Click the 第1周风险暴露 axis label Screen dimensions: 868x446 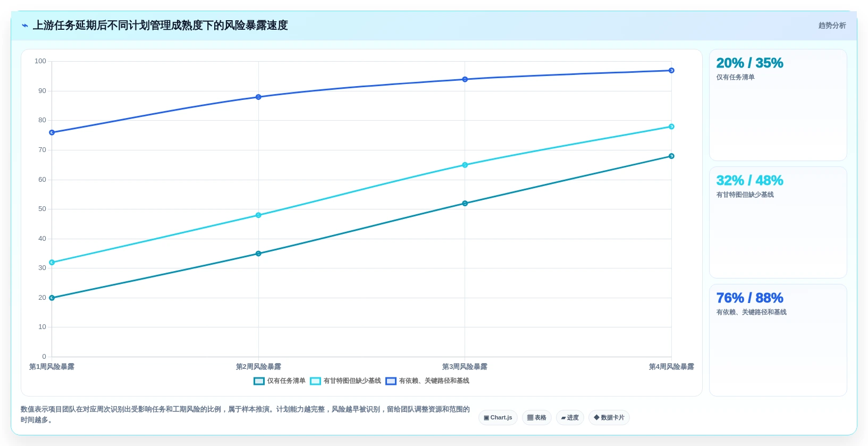52,367
